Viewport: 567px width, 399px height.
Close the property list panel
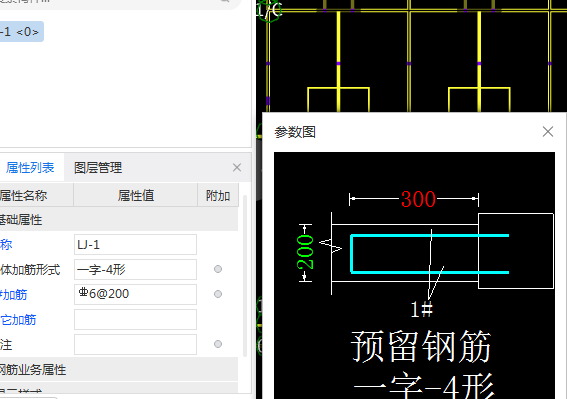tap(237, 167)
